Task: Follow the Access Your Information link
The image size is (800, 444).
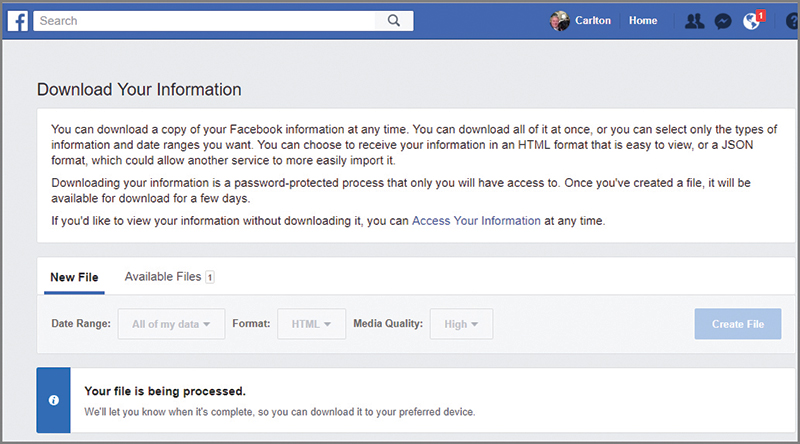Action: click(x=476, y=220)
